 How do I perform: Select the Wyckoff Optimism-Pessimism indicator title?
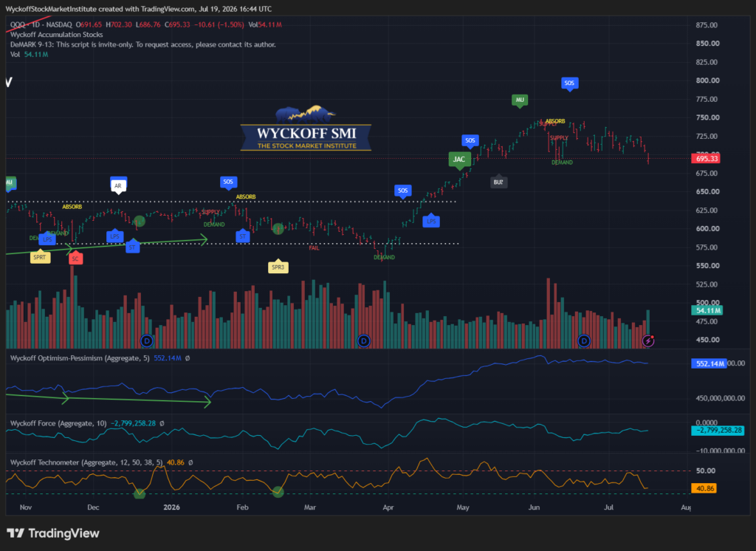pyautogui.click(x=80, y=358)
